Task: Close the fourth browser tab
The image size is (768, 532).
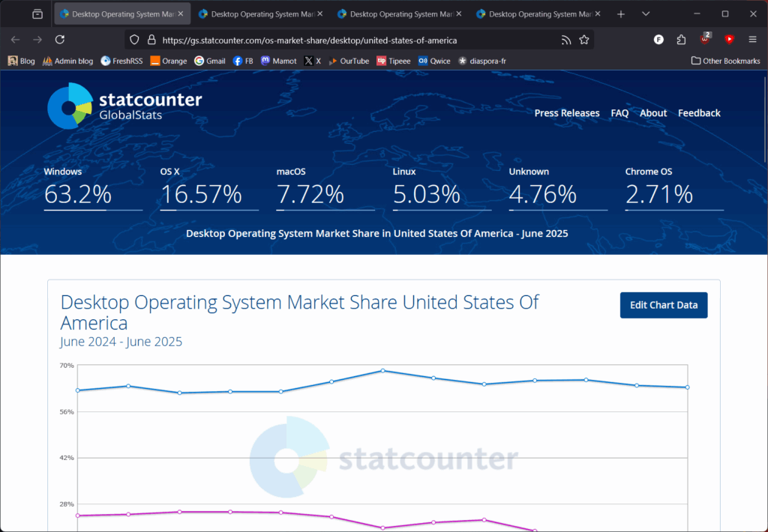Action: pyautogui.click(x=598, y=14)
